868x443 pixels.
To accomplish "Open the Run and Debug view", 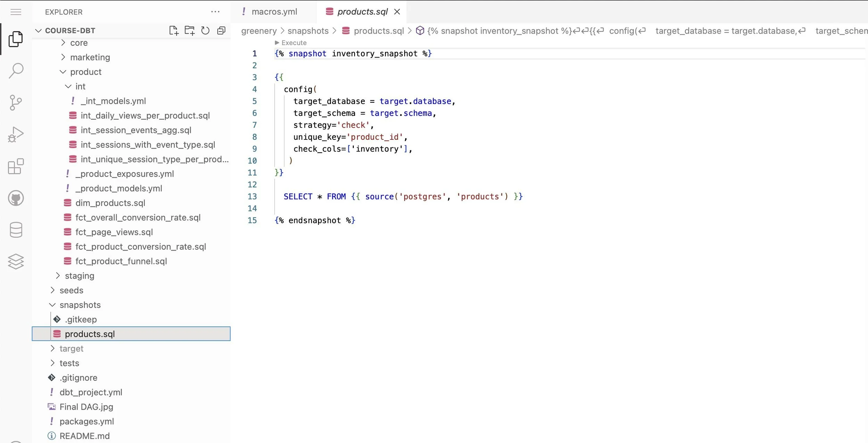I will (16, 134).
